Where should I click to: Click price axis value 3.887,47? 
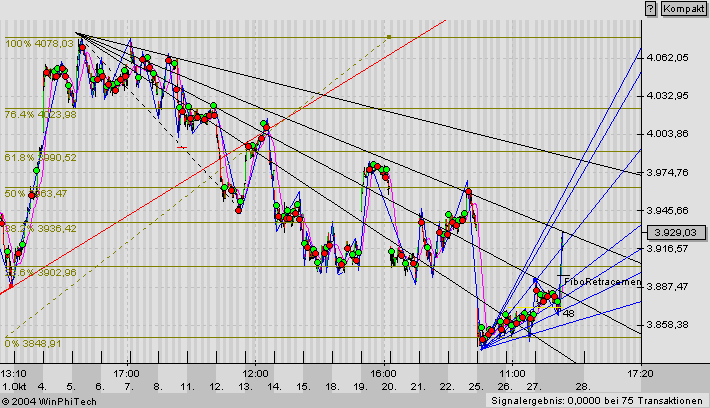[x=667, y=287]
